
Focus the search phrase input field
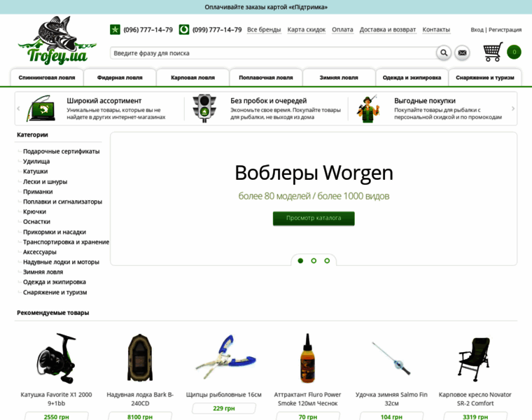tap(273, 53)
